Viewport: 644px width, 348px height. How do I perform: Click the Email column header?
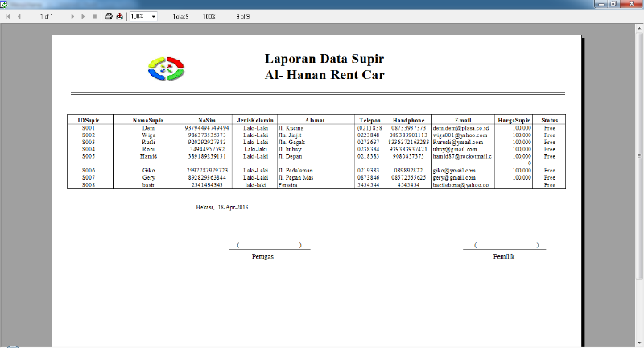(x=463, y=120)
